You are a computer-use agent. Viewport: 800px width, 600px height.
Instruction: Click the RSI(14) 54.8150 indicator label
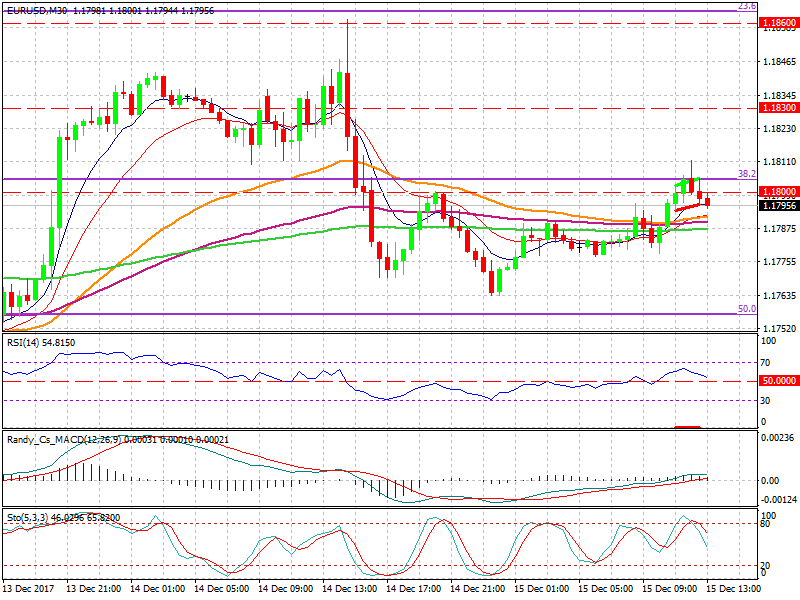pos(41,343)
